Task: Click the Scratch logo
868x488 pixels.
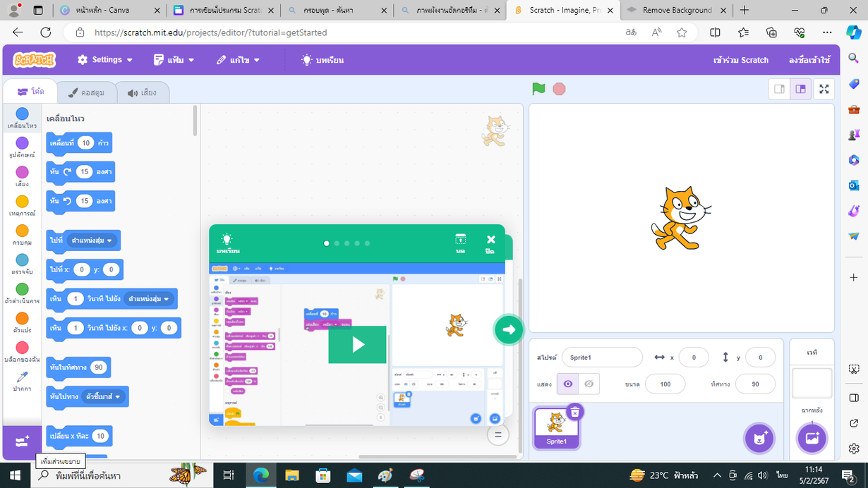Action: pyautogui.click(x=34, y=60)
